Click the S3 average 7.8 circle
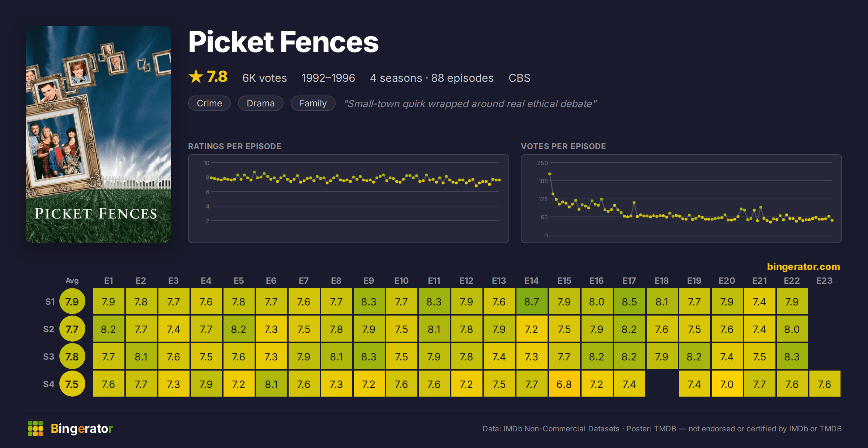Image resolution: width=868 pixels, height=448 pixels. coord(72,356)
